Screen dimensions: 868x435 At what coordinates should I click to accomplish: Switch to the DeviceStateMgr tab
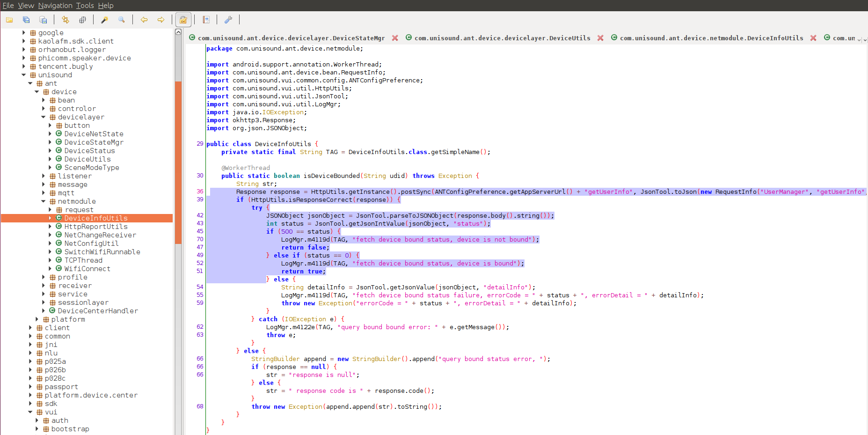[291, 38]
